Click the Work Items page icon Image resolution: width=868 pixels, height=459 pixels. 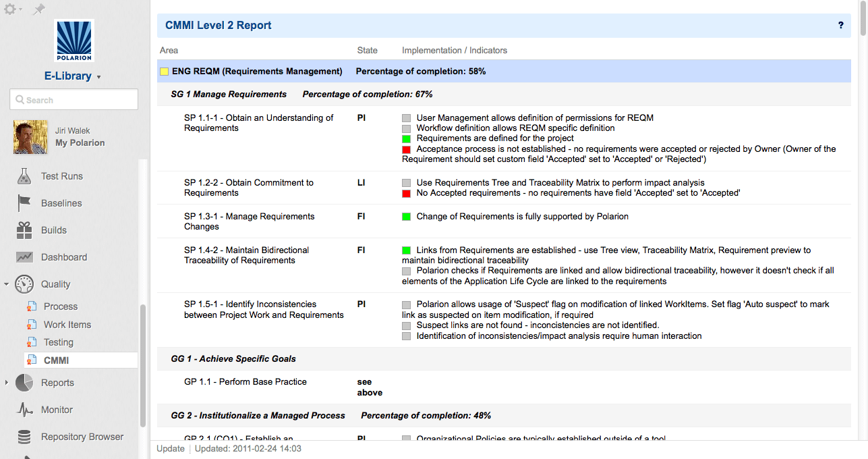(32, 325)
